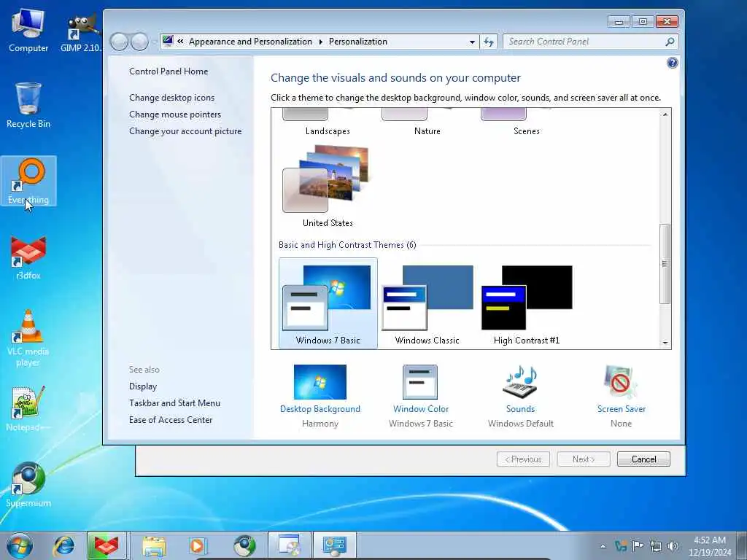This screenshot has width=747, height=560.
Task: Click Change mouse pointers link
Action: click(x=175, y=114)
